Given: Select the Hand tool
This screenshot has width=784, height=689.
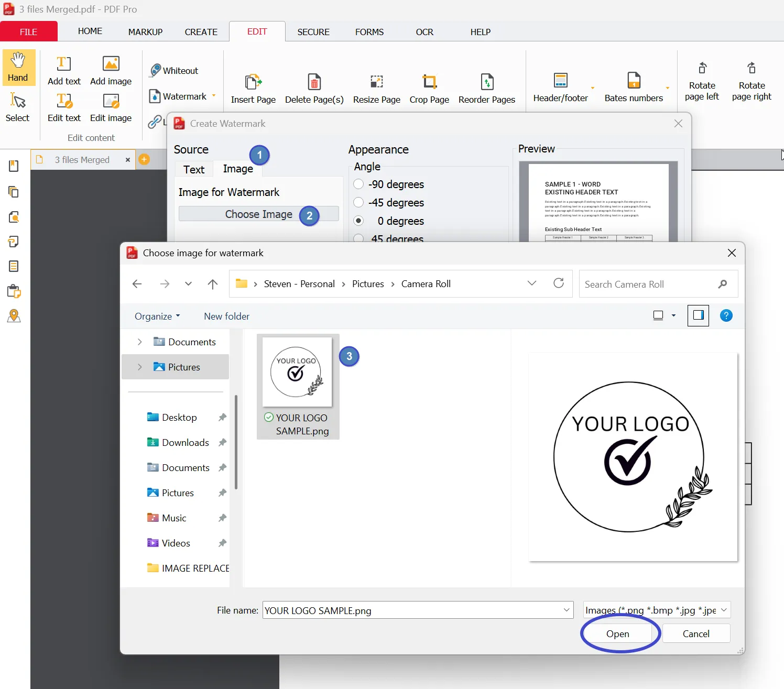Looking at the screenshot, I should coord(18,68).
